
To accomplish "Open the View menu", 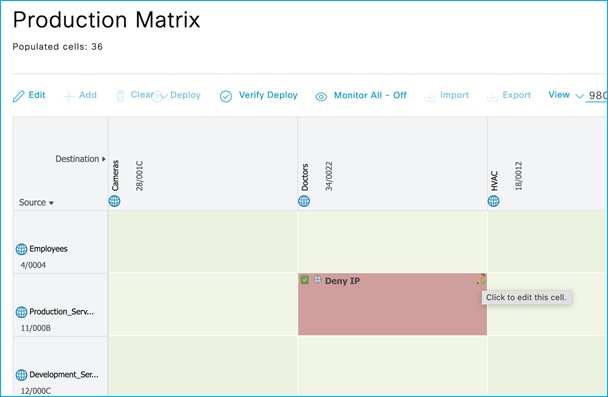I will [559, 95].
